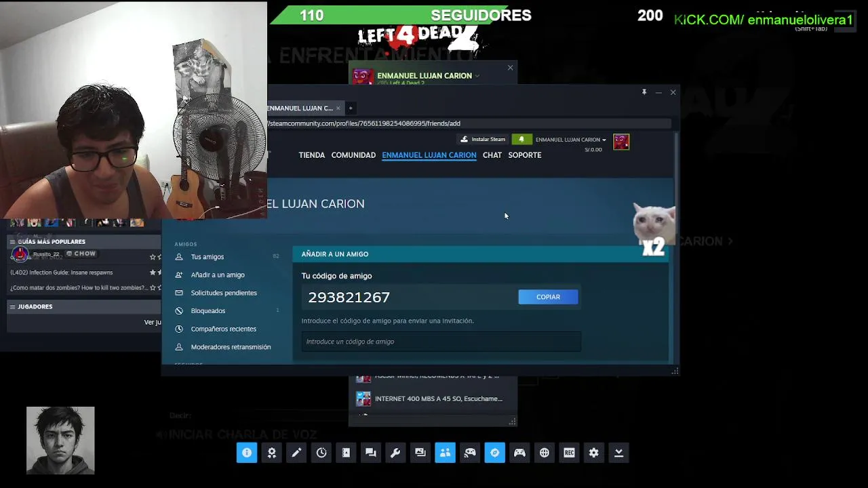
Task: Toggle the friends people icon in overlay toolbar
Action: [x=445, y=453]
